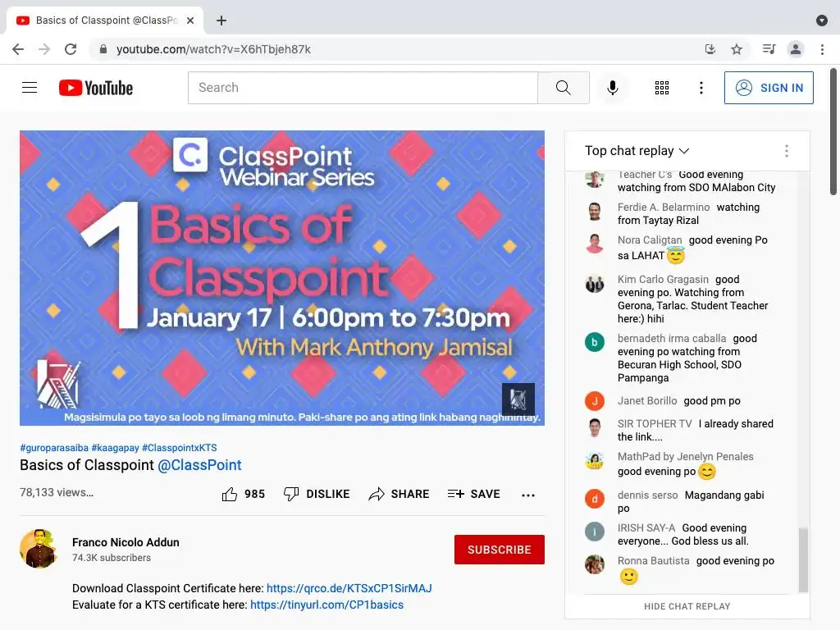Click SIR TOPHER TV's avatar
This screenshot has width=840, height=630.
(595, 427)
